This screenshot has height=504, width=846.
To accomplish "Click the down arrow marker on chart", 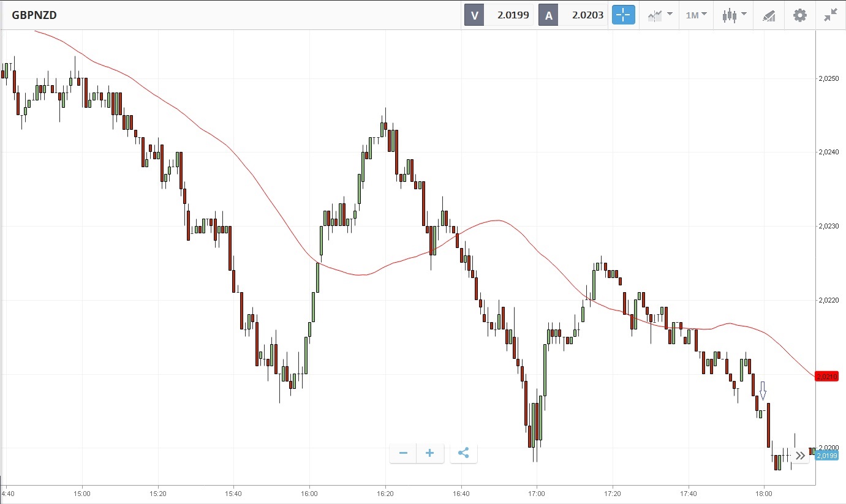I will [x=763, y=389].
